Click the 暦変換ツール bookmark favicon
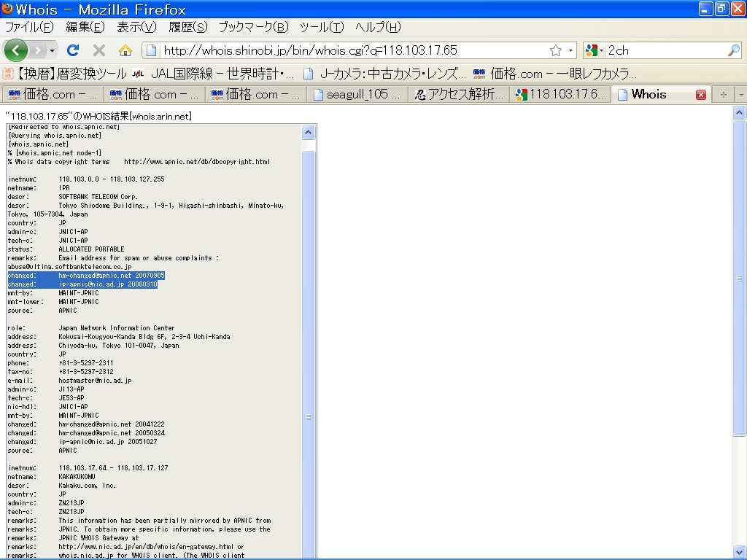 (7, 74)
